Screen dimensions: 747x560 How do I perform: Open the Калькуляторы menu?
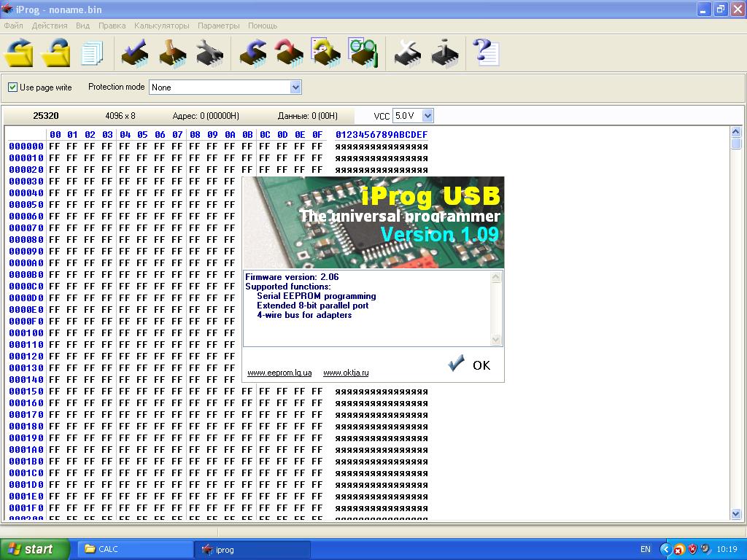[x=161, y=26]
